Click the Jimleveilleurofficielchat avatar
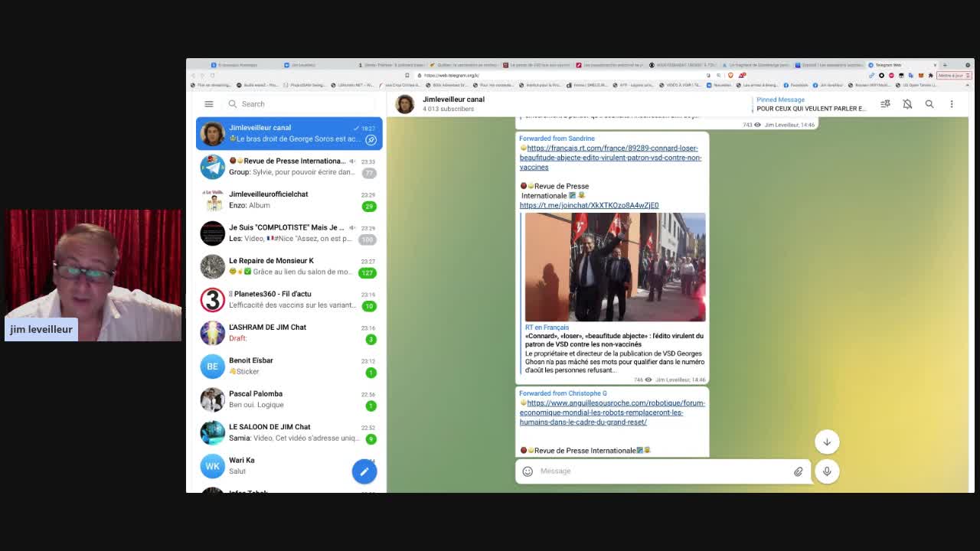 212,200
